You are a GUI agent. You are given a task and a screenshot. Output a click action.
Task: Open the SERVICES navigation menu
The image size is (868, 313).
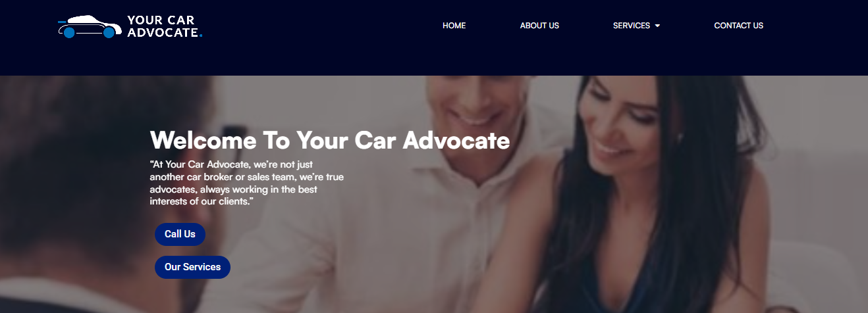click(636, 26)
